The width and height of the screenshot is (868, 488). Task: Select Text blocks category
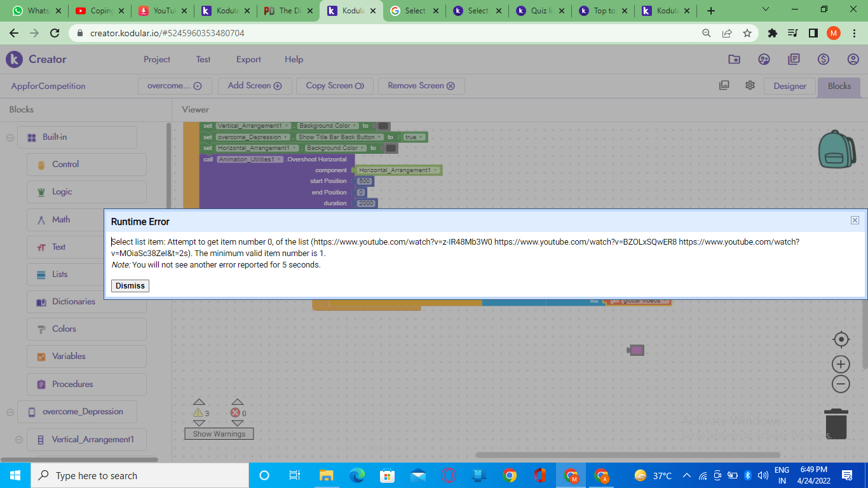click(86, 247)
